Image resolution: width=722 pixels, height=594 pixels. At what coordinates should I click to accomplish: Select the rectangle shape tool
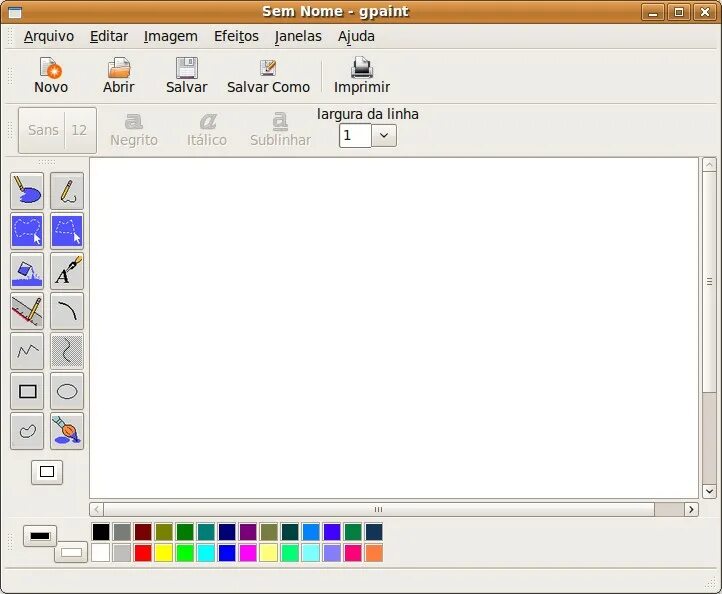coord(27,391)
